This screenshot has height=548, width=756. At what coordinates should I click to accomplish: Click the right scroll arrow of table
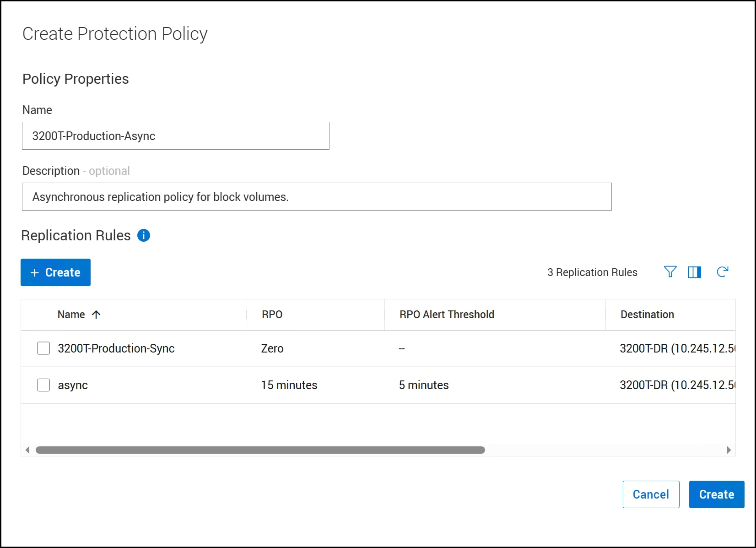[729, 450]
